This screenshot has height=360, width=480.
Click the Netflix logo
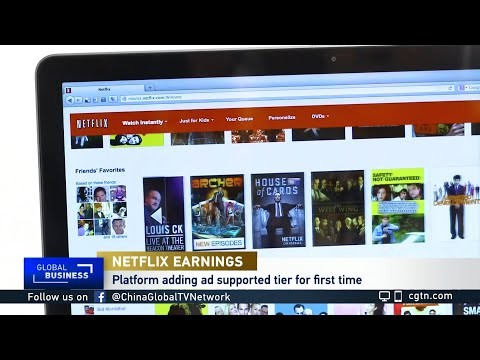[92, 124]
